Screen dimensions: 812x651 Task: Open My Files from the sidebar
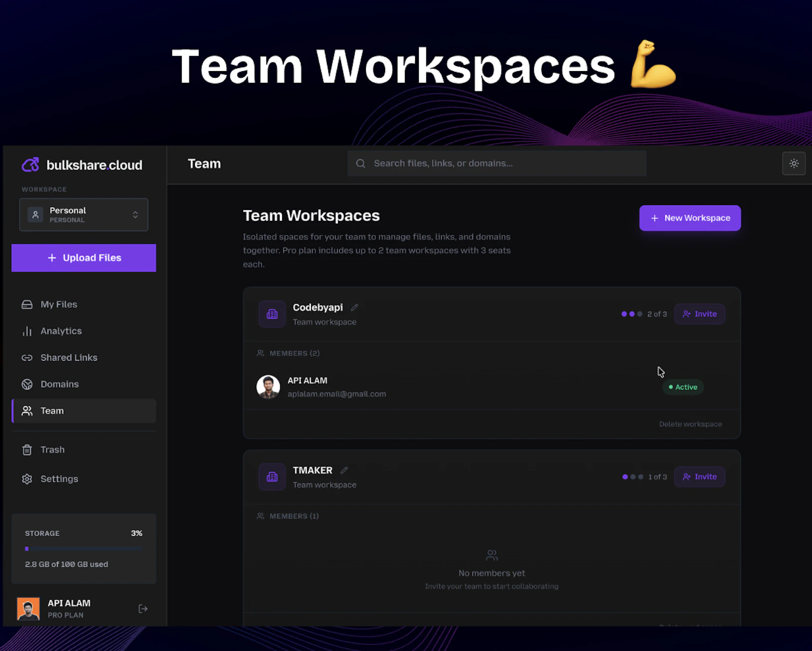[x=59, y=304]
